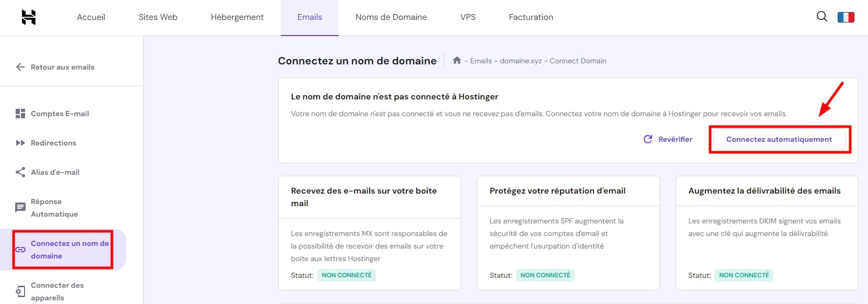Select Connectez un nom de domaine in the sidebar

point(70,250)
